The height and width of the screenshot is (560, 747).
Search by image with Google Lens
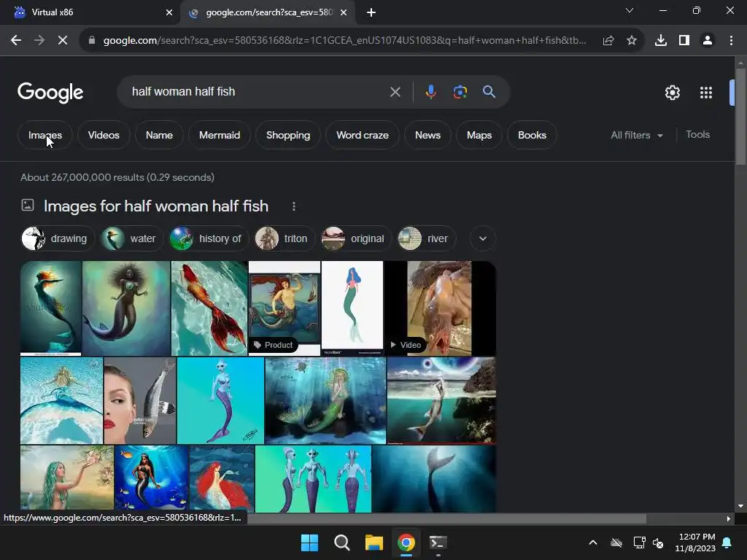click(x=460, y=92)
